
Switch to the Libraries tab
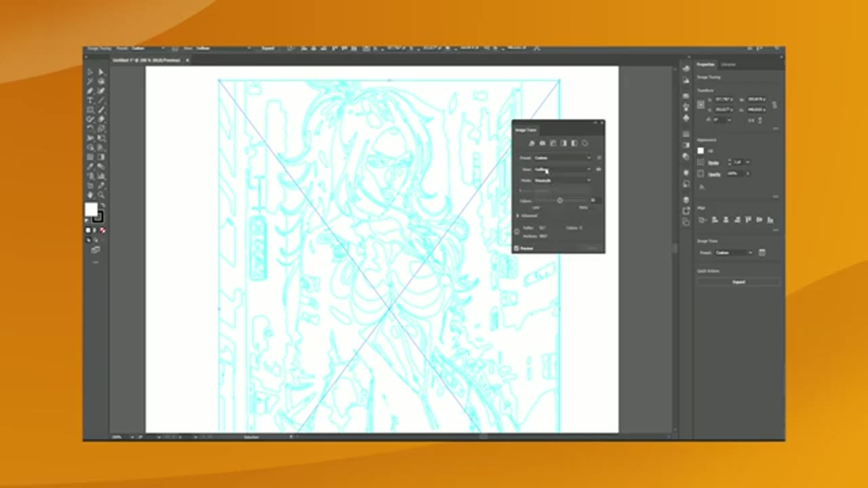tap(728, 64)
